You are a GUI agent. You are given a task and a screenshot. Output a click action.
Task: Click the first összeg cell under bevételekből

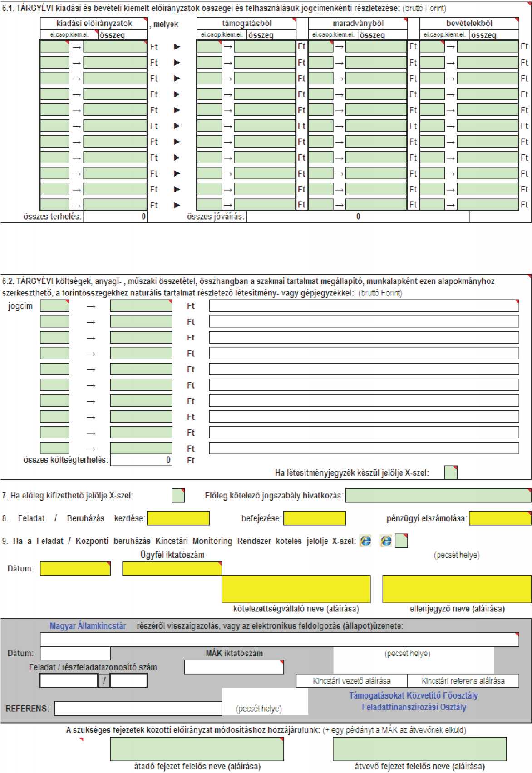click(x=487, y=46)
